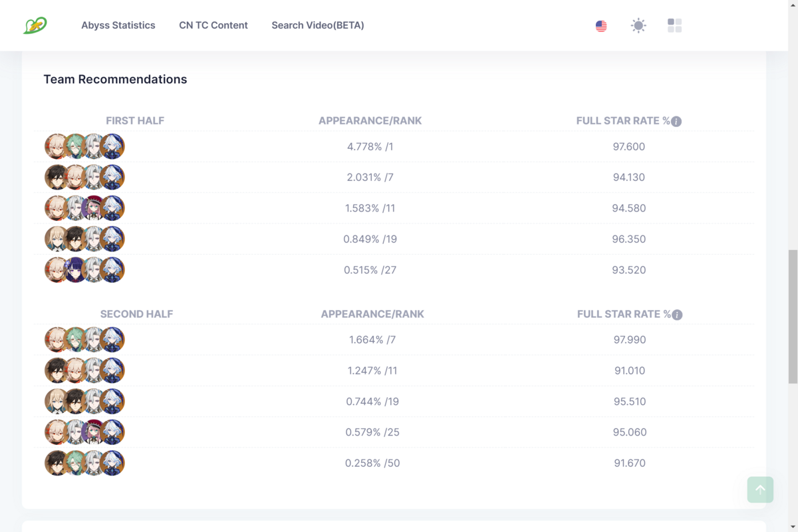Click Furina portrait in the 4.778% team

coord(112,146)
